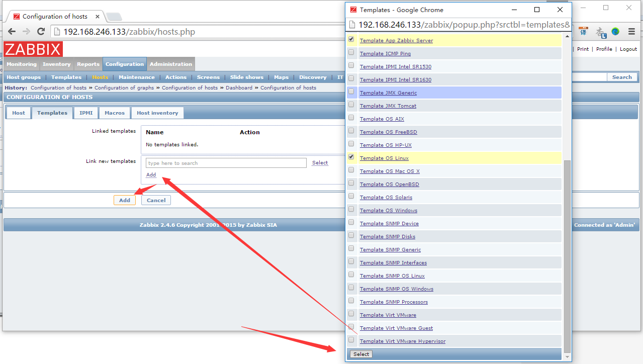Click the browser Back arrow in main window
Screen dimensions: 643x364
12,32
